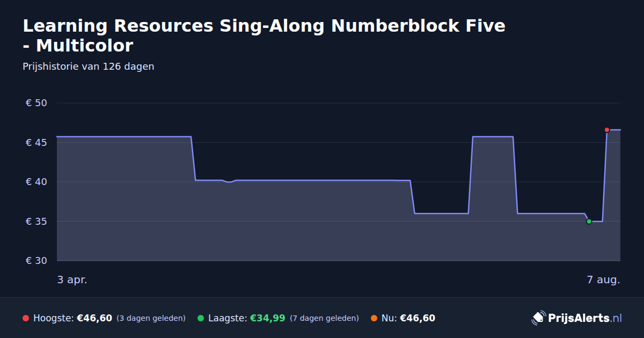This screenshot has width=644, height=338.
Task: Click the '3 dagen geleden' note
Action: (x=151, y=318)
